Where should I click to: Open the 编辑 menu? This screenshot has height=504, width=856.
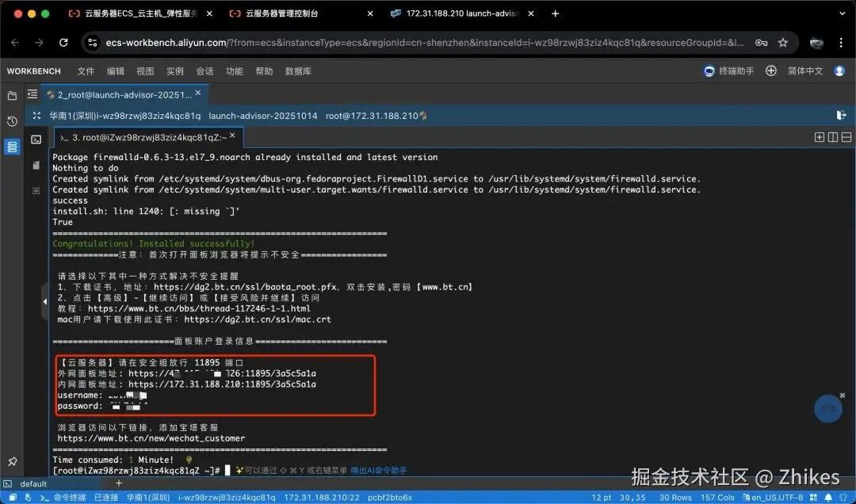click(115, 71)
